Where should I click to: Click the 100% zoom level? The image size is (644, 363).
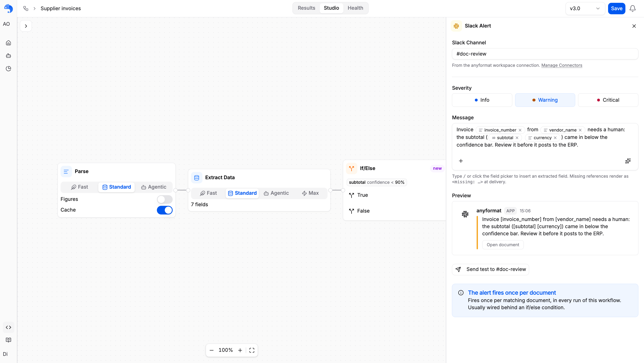[226, 350]
